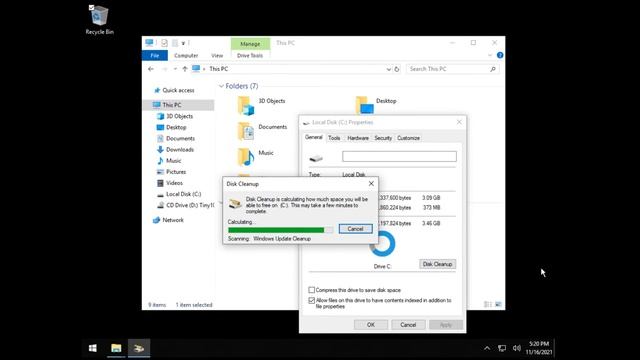The width and height of the screenshot is (640, 360).
Task: Open the quick access toolbar dropdown
Action: [x=183, y=43]
